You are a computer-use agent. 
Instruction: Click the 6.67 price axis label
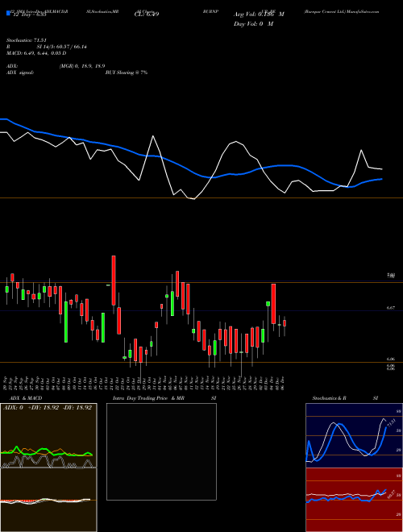[390, 308]
